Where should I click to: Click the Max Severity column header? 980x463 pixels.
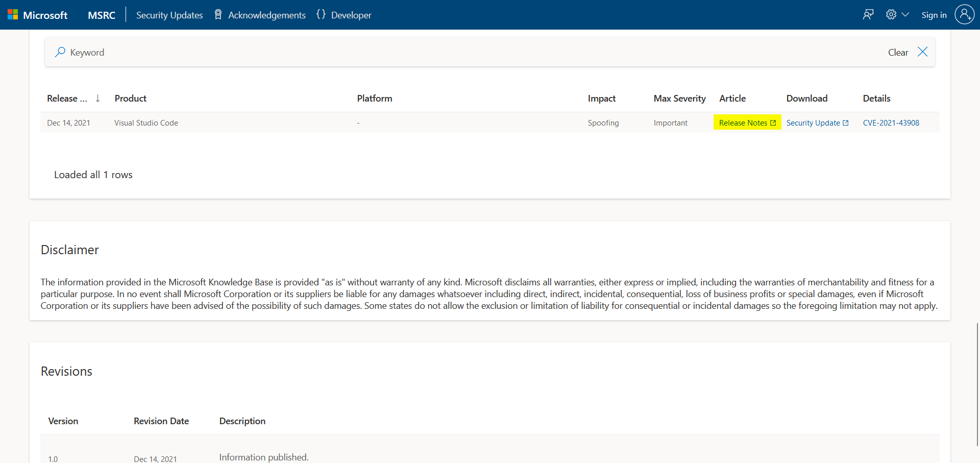click(680, 99)
